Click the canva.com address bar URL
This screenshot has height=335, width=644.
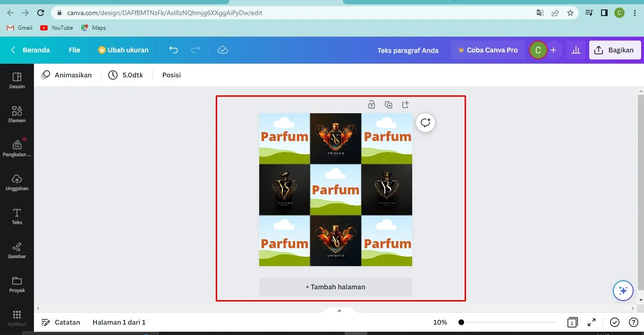point(165,13)
